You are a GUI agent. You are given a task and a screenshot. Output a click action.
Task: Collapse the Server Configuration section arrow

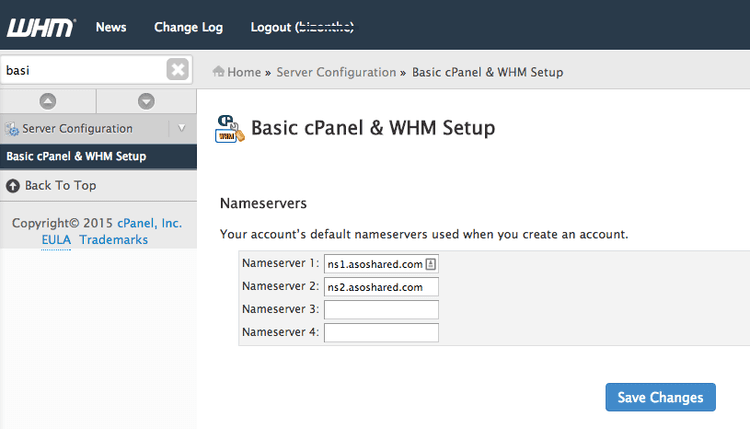click(182, 128)
